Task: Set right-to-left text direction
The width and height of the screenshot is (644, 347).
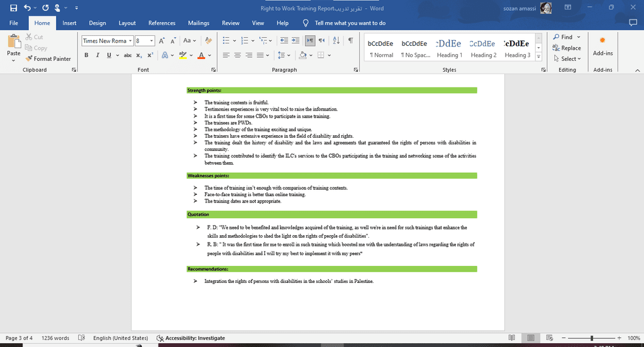Action: 321,40
